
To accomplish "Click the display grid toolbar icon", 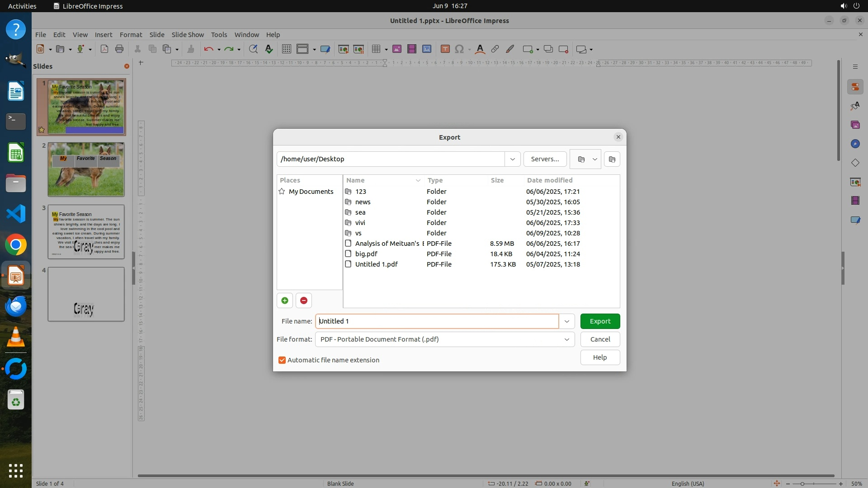I will pos(286,49).
